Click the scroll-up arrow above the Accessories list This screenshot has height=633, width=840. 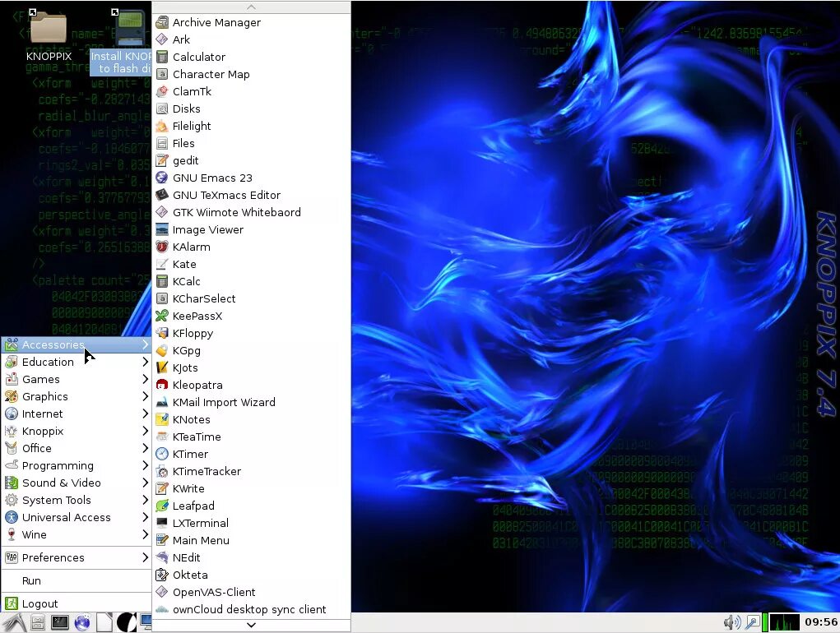pos(251,7)
